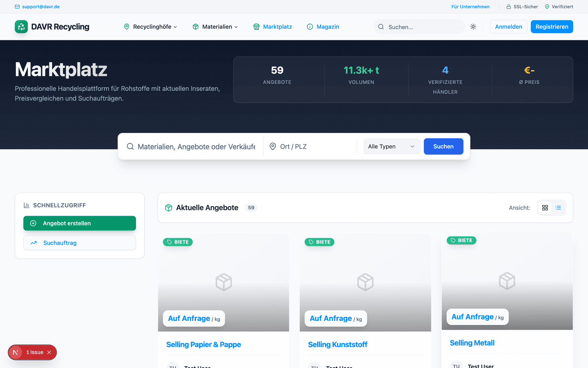Image resolution: width=588 pixels, height=368 pixels.
Task: Click the Angebot erstellen plus icon
Action: [x=33, y=223]
